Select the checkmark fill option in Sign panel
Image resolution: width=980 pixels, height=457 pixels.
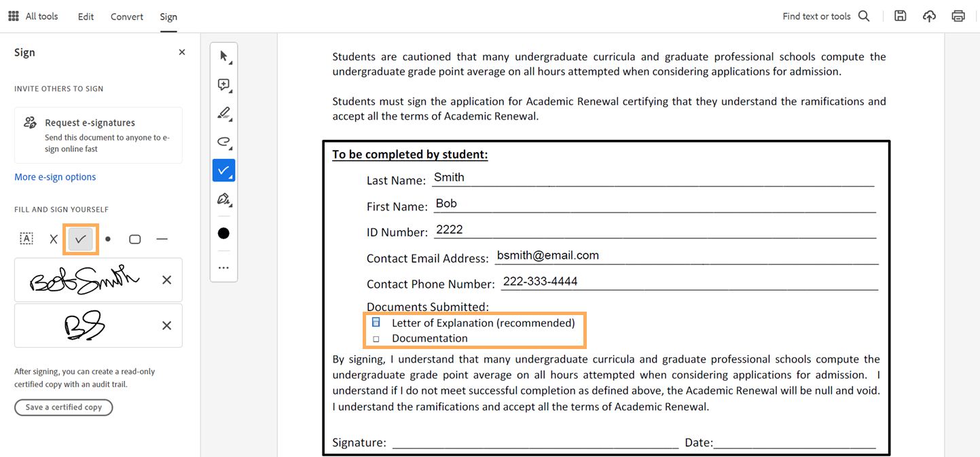point(80,239)
